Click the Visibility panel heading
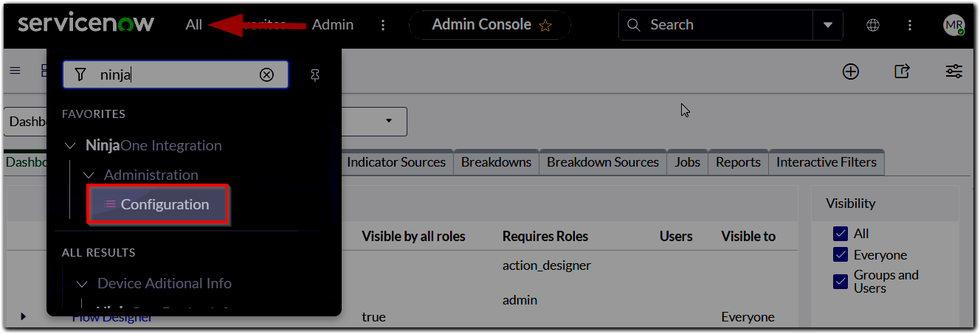The image size is (980, 334). pyautogui.click(x=850, y=203)
